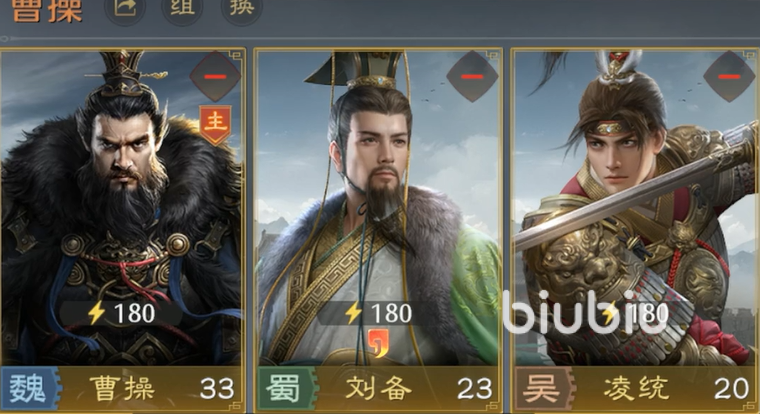Viewport: 760px width, 414px height.
Task: Click the 刘备 name label at level 23
Action: pos(379,389)
